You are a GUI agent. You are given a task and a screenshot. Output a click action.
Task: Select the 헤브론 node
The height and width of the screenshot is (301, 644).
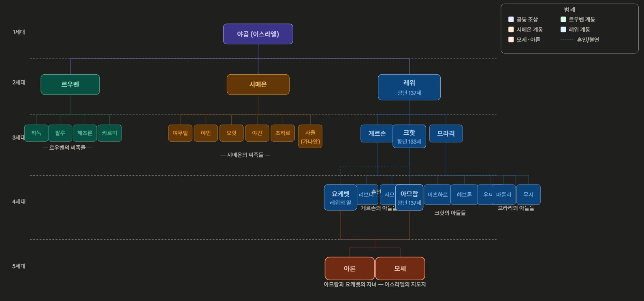pyautogui.click(x=464, y=195)
